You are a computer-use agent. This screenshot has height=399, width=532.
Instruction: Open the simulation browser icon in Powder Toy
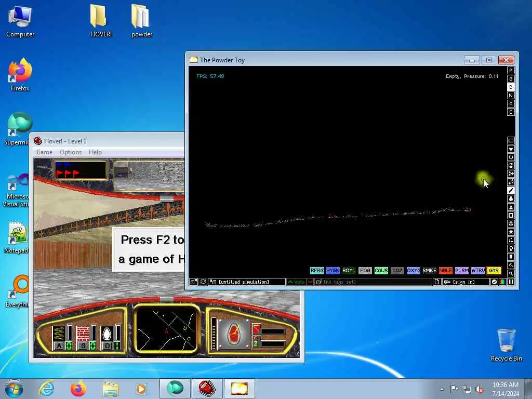click(x=193, y=282)
